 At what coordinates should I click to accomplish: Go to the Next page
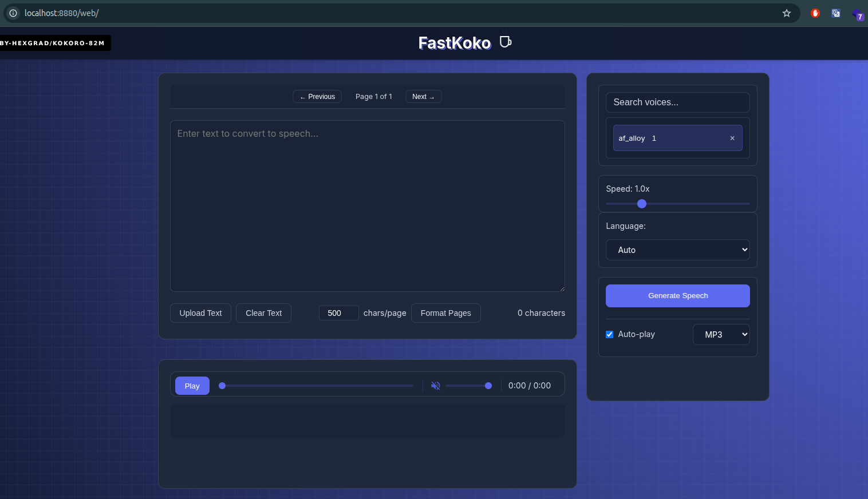[423, 97]
